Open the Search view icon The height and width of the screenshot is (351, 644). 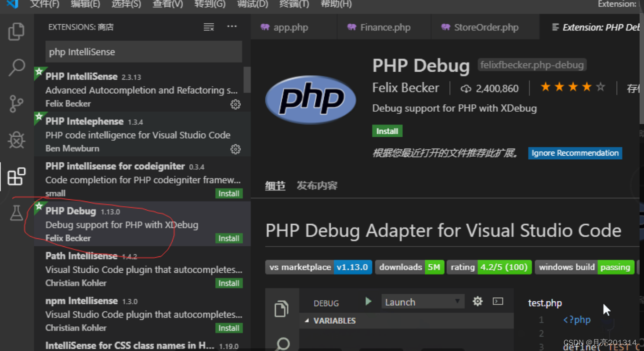click(x=17, y=68)
